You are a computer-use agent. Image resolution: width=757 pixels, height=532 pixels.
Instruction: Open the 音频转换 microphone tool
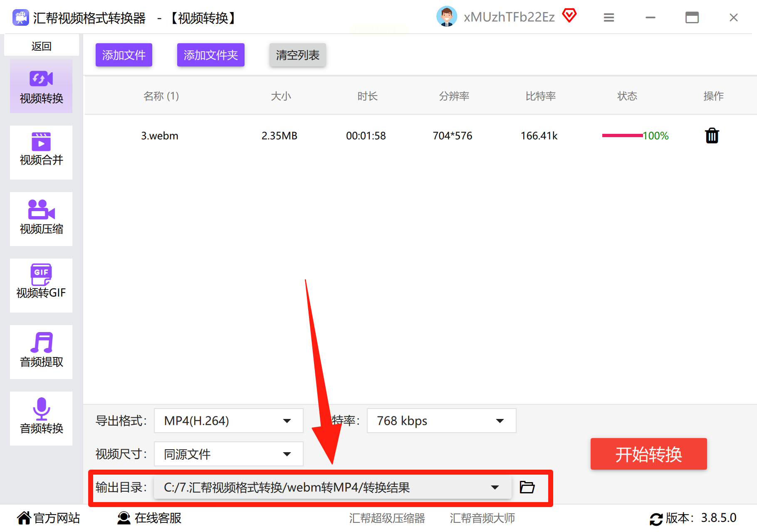pyautogui.click(x=41, y=419)
